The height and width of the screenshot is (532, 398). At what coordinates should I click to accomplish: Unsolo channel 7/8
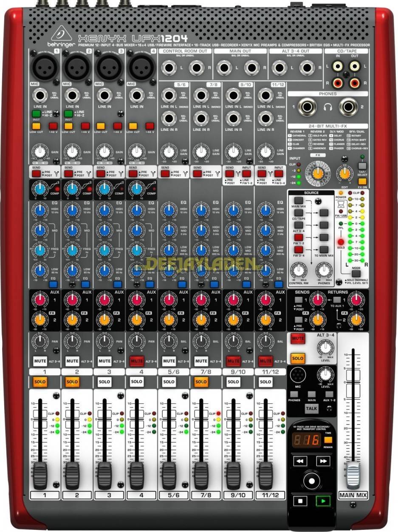click(201, 382)
